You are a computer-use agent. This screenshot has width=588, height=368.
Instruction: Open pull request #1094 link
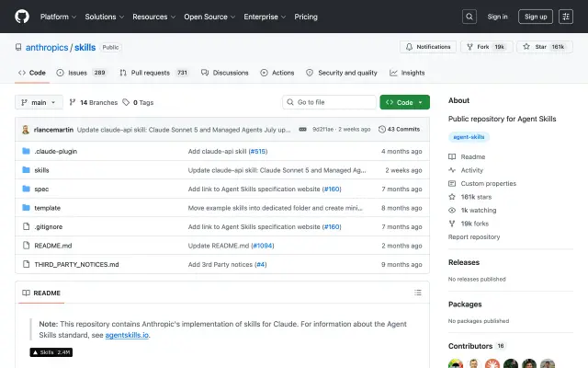[263, 246]
